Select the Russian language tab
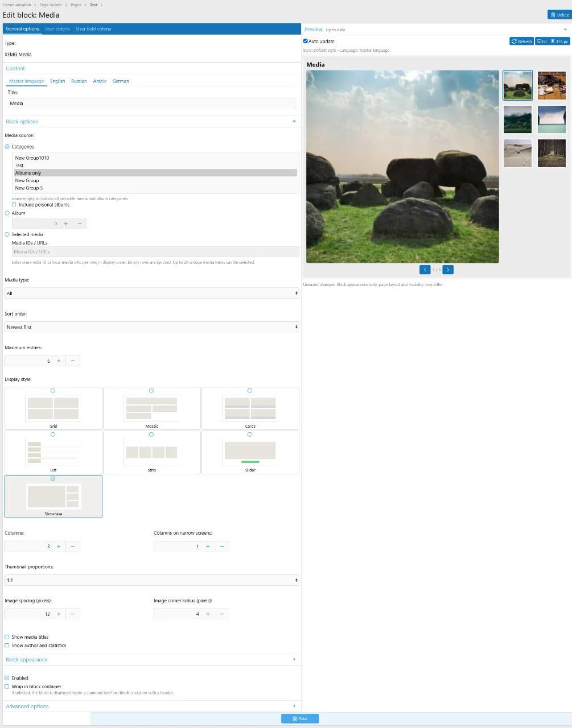The height and width of the screenshot is (728, 572). click(79, 81)
